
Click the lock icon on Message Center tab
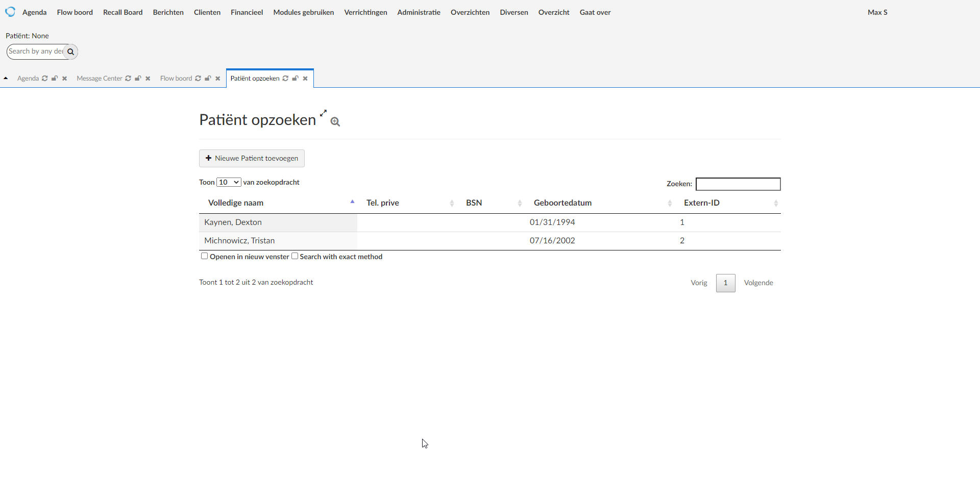point(138,78)
